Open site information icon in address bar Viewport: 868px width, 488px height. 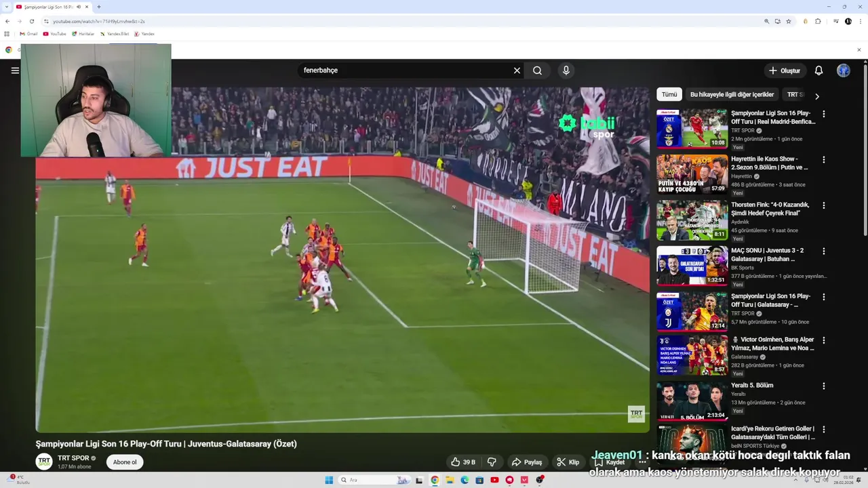[x=46, y=22]
